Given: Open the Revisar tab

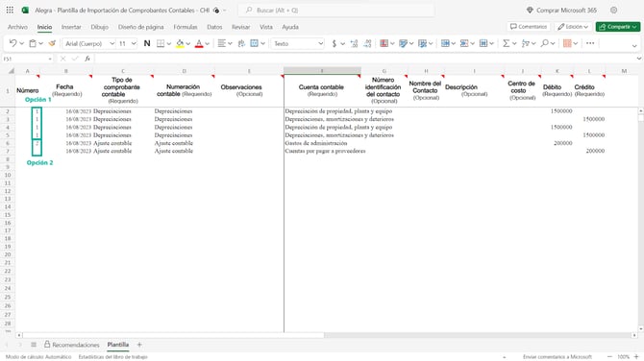Looking at the screenshot, I should click(x=240, y=27).
